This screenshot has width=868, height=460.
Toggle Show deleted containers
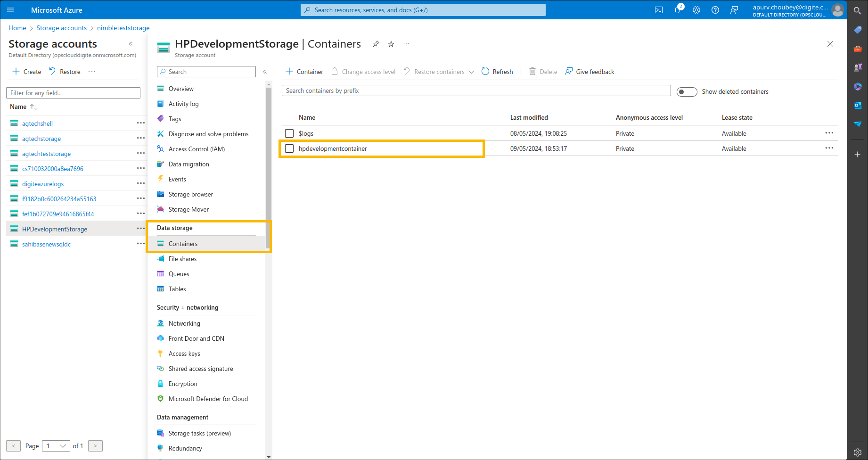(687, 91)
